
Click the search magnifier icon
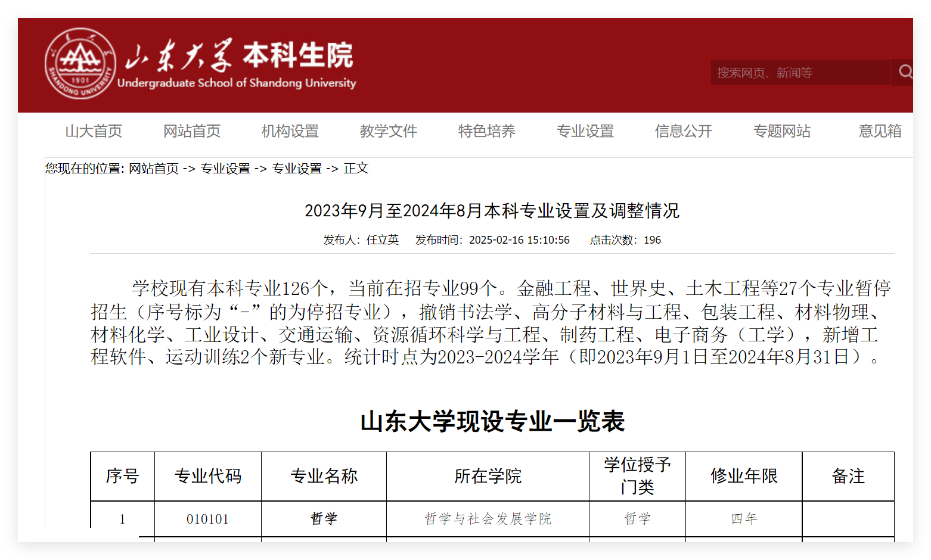[x=904, y=72]
